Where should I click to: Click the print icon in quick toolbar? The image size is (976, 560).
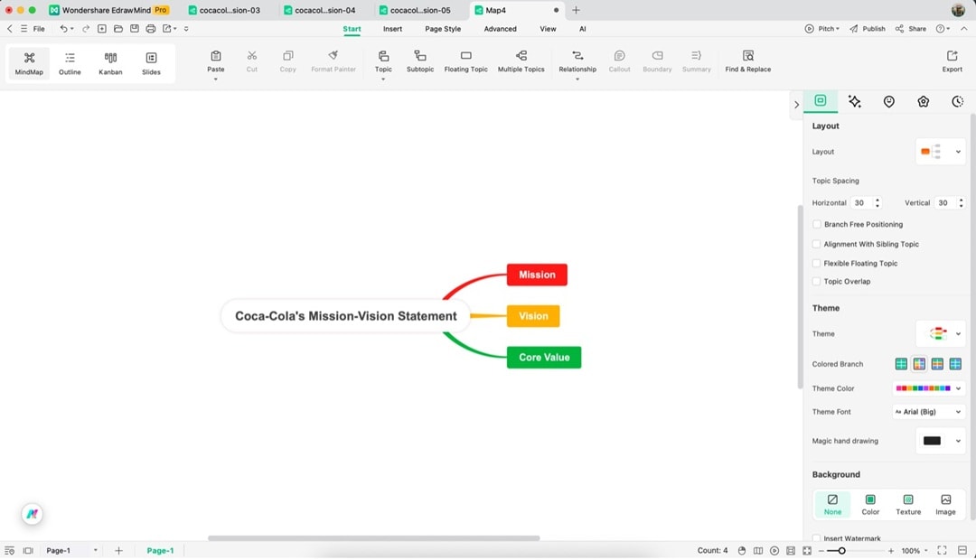(x=151, y=29)
